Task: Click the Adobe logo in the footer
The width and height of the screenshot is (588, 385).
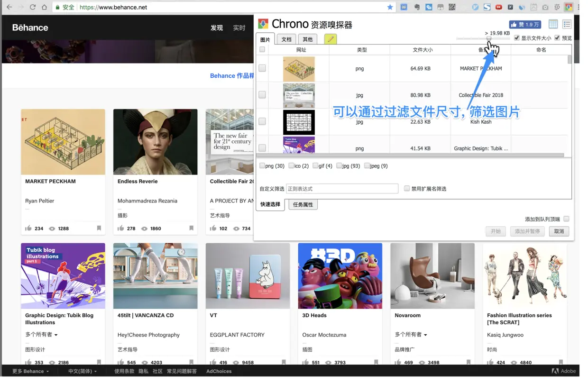Action: 564,371
